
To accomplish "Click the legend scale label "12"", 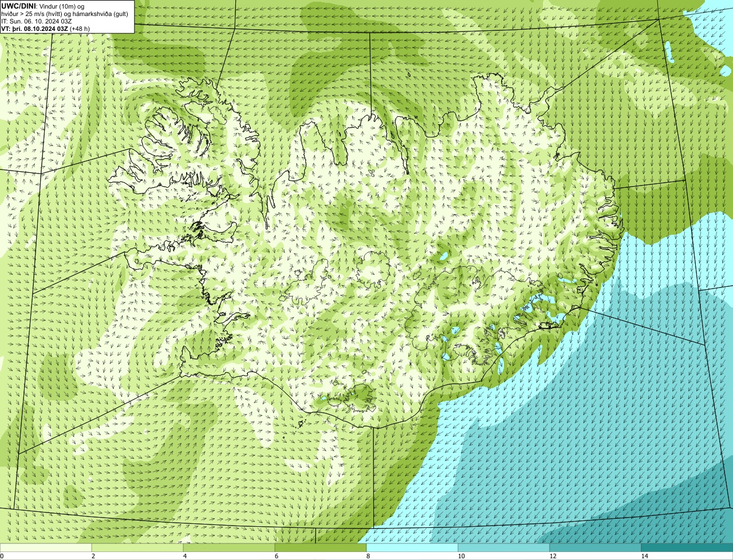I will tap(553, 556).
